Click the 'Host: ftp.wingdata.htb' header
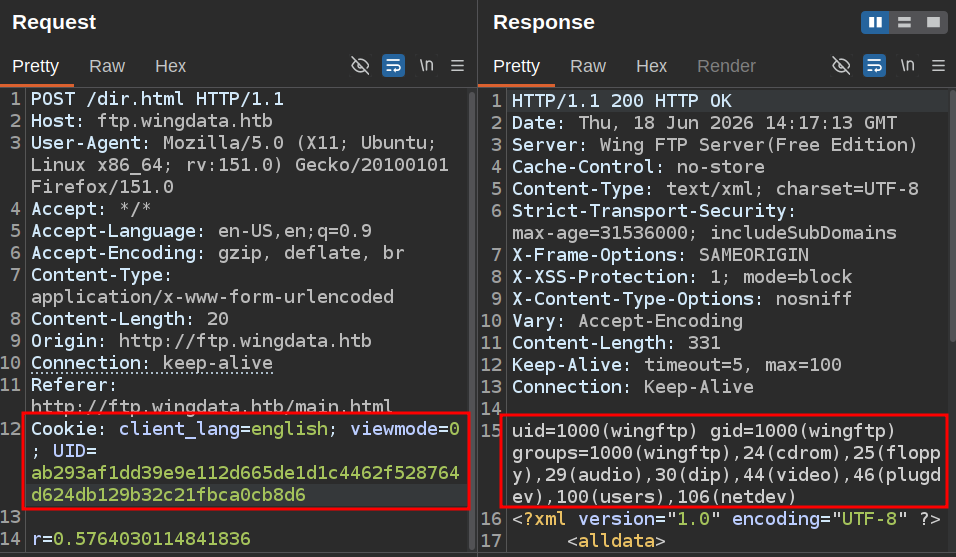This screenshot has height=557, width=956. (152, 121)
